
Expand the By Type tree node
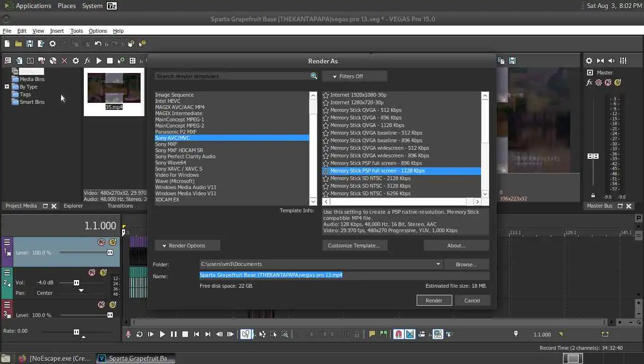click(7, 87)
